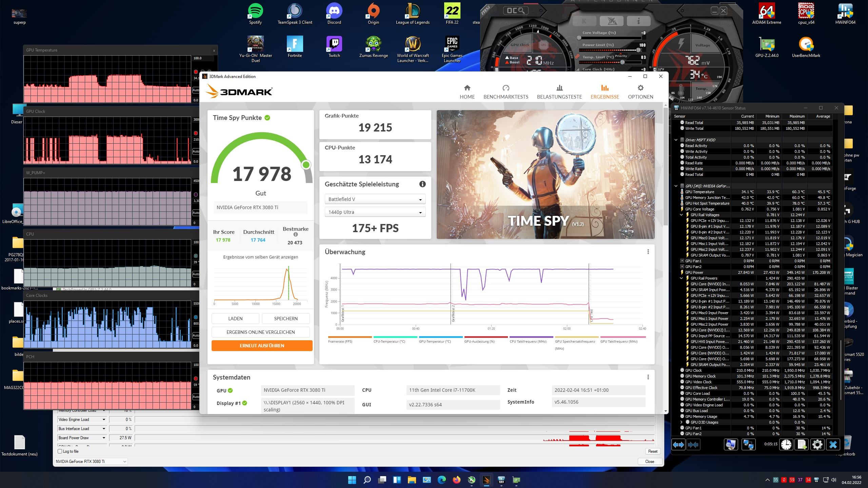Open File Explorer from taskbar
Screen dimensions: 868x488
(412, 480)
